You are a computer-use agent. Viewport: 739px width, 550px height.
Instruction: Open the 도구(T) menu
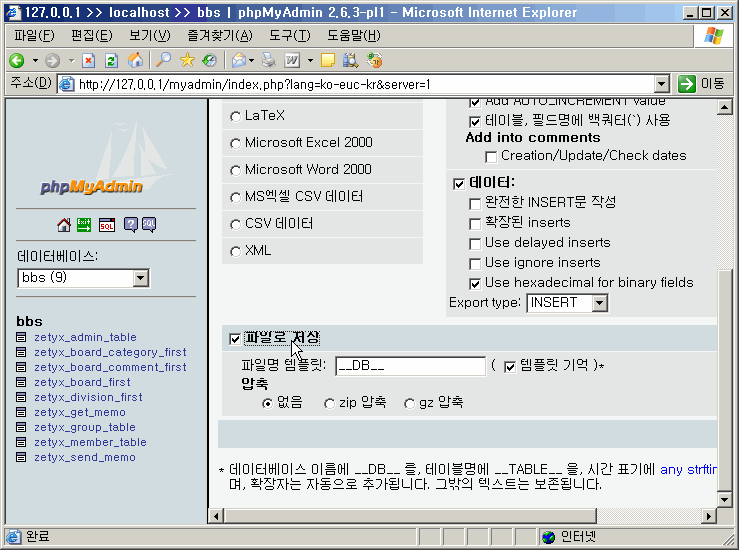coord(289,35)
